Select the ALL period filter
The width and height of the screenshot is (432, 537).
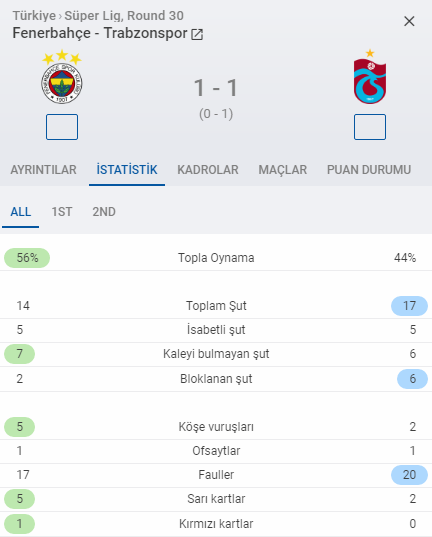point(21,212)
